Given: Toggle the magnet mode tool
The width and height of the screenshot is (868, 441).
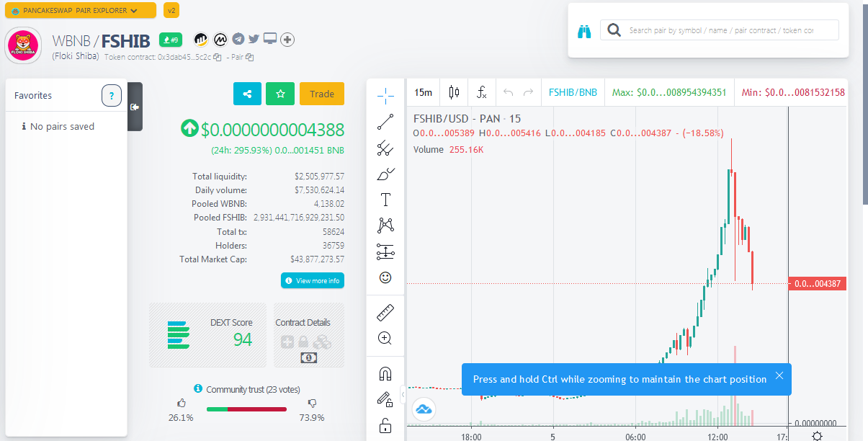Looking at the screenshot, I should pyautogui.click(x=385, y=374).
